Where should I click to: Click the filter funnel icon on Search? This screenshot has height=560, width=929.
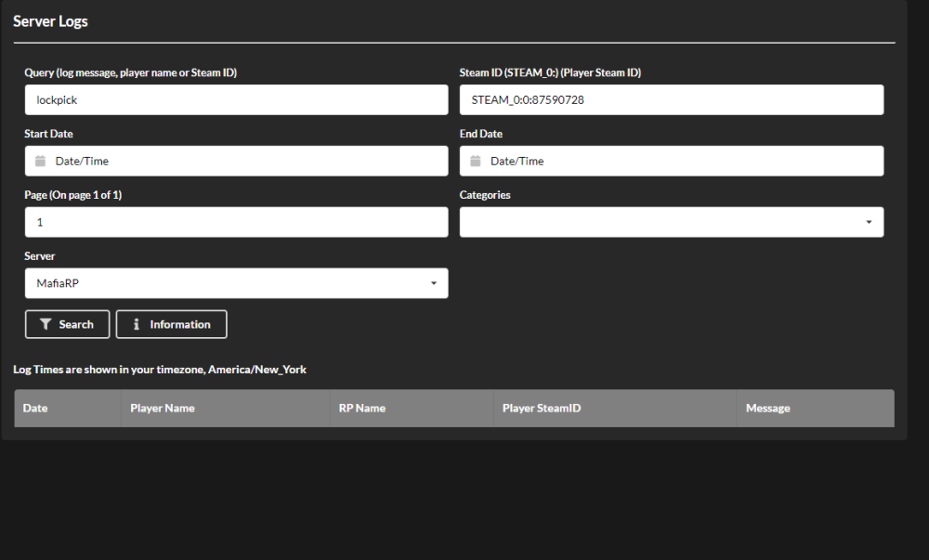click(x=45, y=324)
